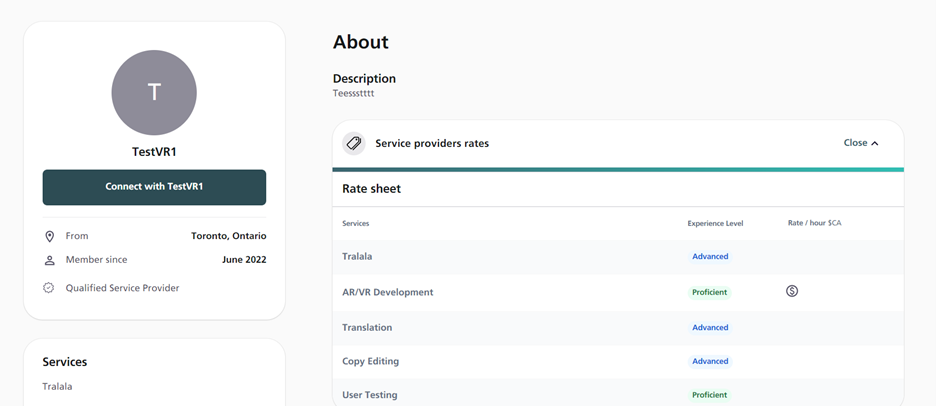Viewport: 936px width, 406px height.
Task: Click the TestVR1 avatar circle
Action: 154,93
